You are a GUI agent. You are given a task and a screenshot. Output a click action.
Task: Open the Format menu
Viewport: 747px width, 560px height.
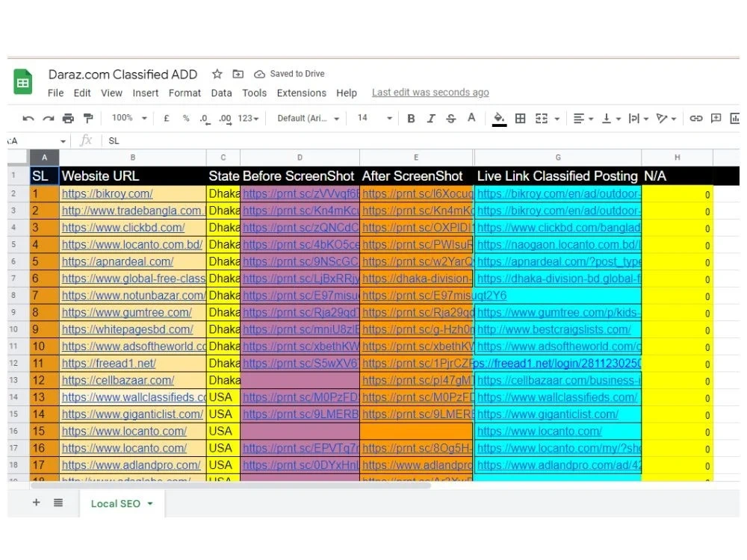point(185,93)
